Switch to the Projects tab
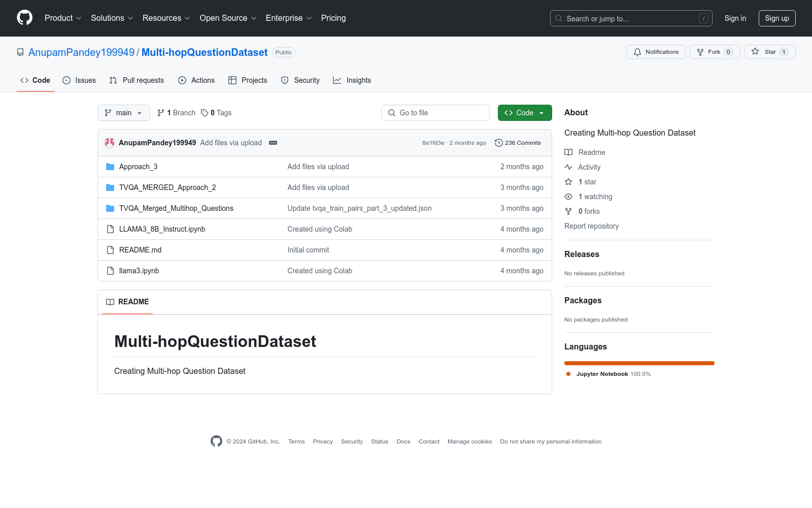The height and width of the screenshot is (508, 812). point(248,80)
